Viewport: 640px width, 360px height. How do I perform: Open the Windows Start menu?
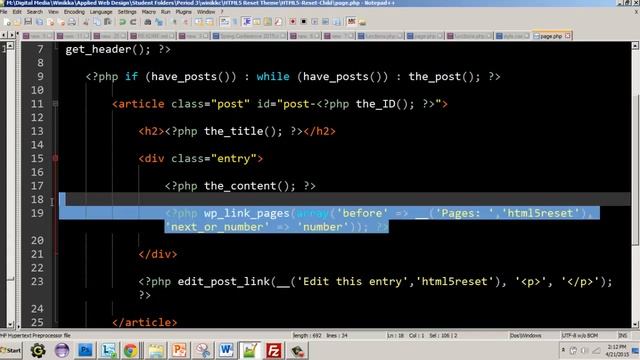(11, 350)
